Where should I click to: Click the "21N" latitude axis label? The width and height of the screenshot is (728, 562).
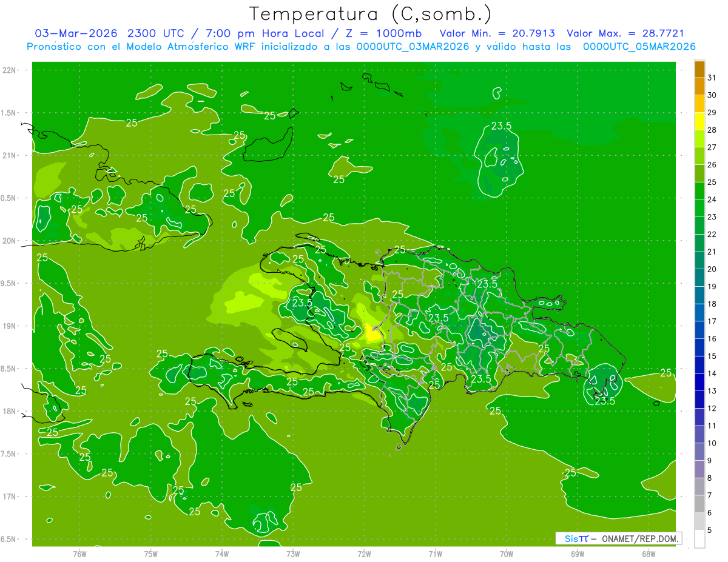10,155
